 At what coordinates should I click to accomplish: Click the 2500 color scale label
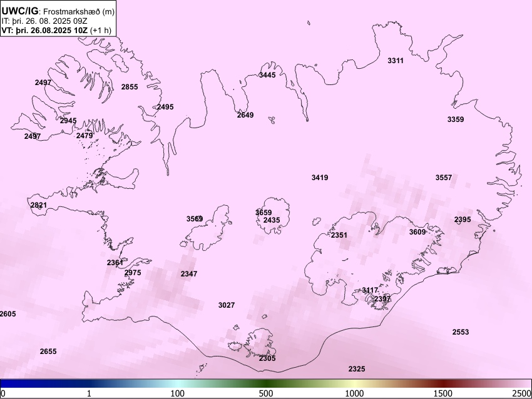pos(523,393)
